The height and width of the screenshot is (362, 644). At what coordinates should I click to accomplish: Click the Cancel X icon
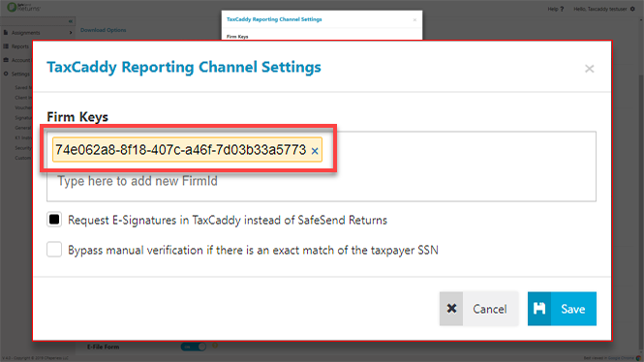(451, 309)
